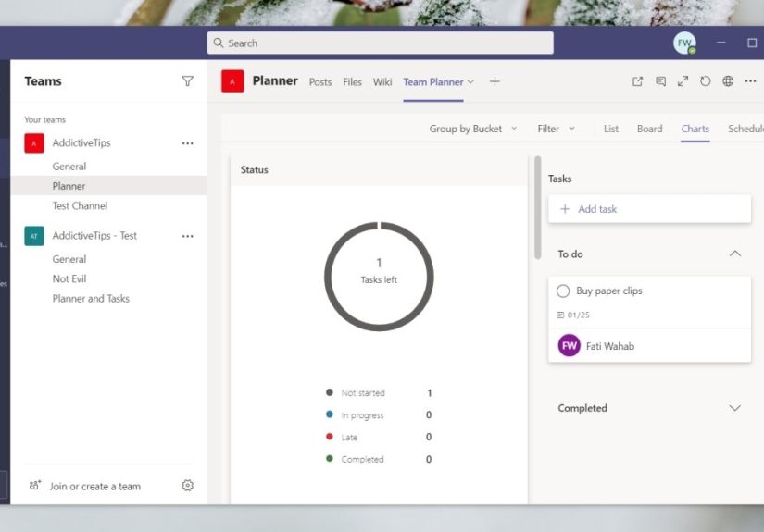This screenshot has height=532, width=764.
Task: Open the Files tab
Action: 352,81
